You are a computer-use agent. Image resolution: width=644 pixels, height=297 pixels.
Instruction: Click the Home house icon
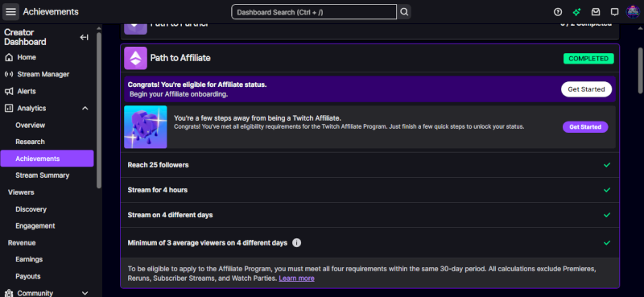9,57
